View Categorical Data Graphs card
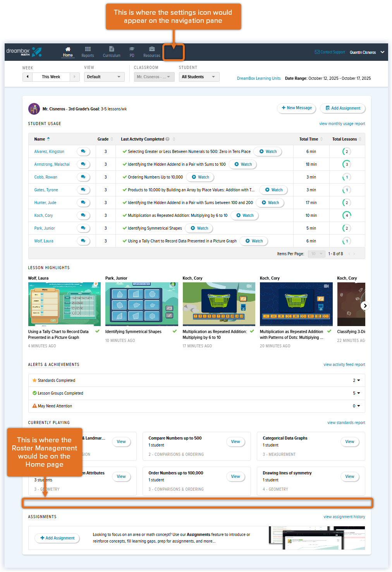The height and width of the screenshot is (572, 392). (350, 441)
